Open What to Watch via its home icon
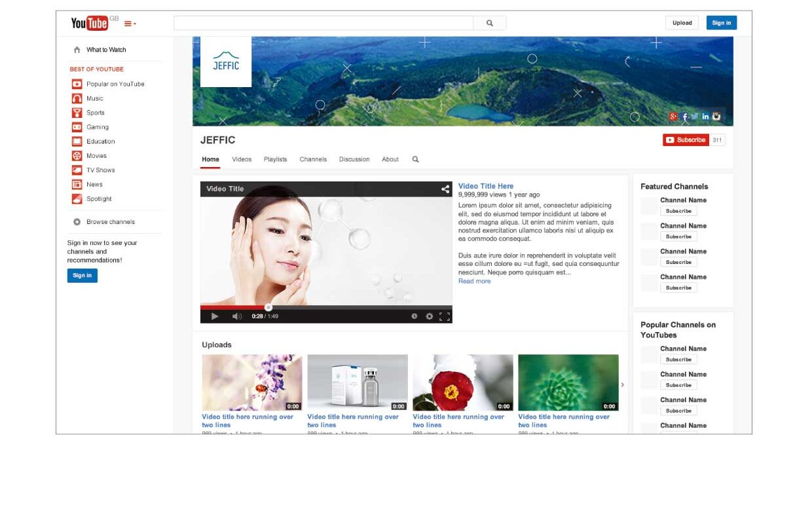This screenshot has width=812, height=524. pyautogui.click(x=77, y=50)
